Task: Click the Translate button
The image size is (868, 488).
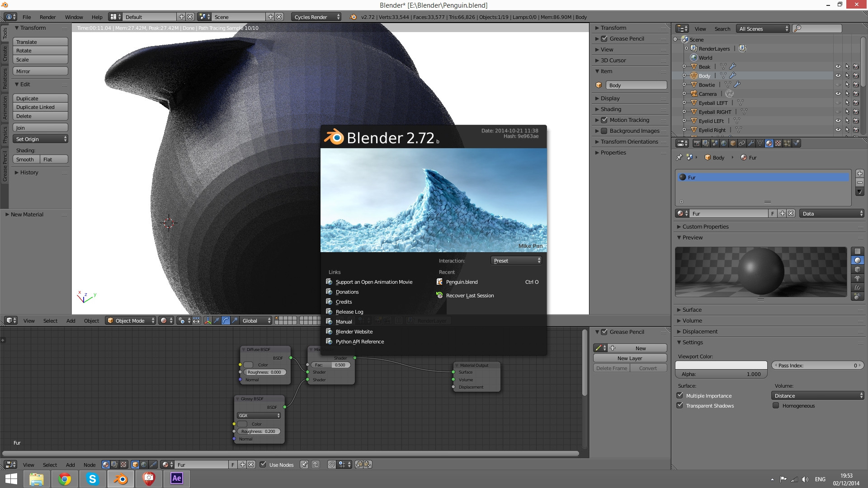Action: click(41, 42)
